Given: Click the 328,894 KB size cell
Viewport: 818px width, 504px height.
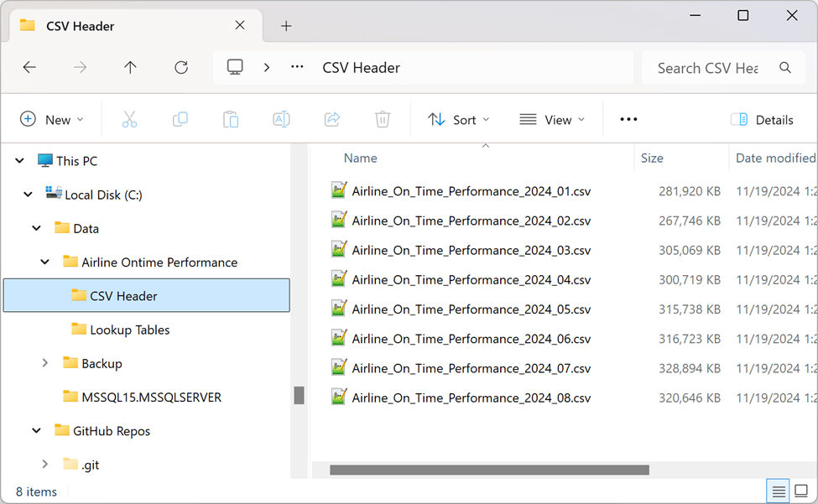Looking at the screenshot, I should coord(689,368).
